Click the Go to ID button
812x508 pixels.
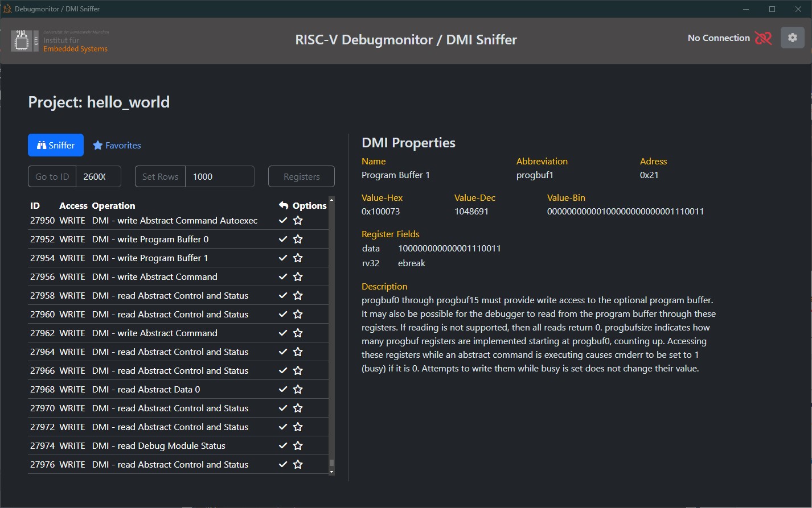tap(52, 176)
